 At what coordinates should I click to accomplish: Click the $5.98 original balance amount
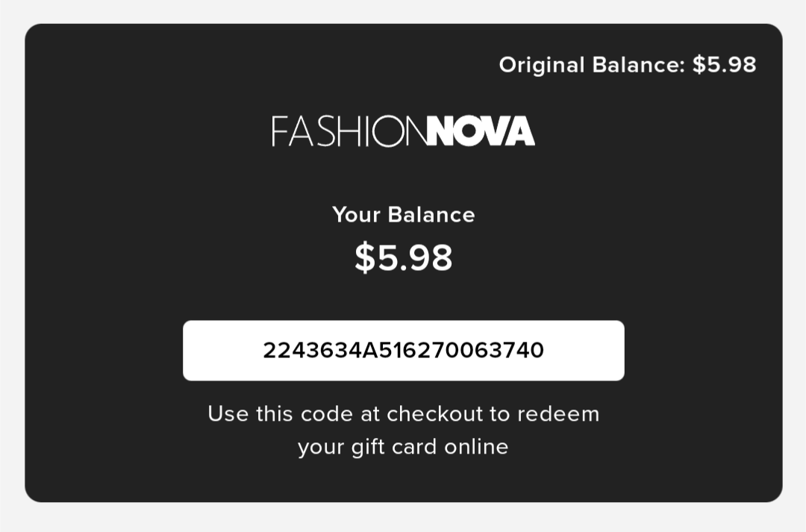point(724,65)
